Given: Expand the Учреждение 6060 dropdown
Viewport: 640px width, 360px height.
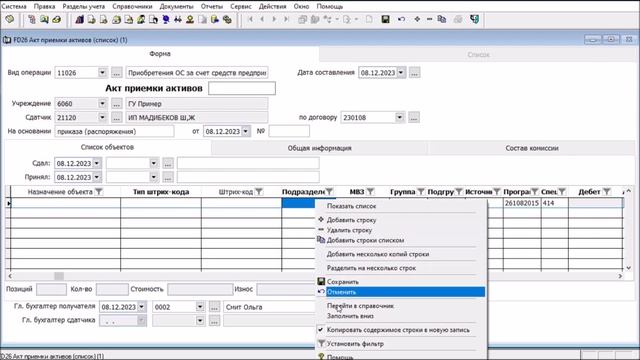Looking at the screenshot, I should coord(102,104).
